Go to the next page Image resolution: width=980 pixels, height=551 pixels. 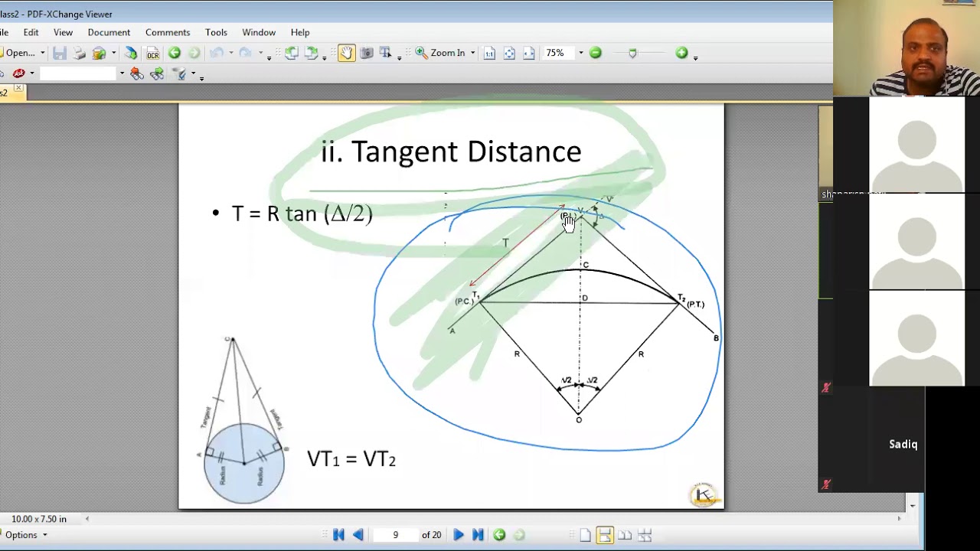(x=458, y=535)
